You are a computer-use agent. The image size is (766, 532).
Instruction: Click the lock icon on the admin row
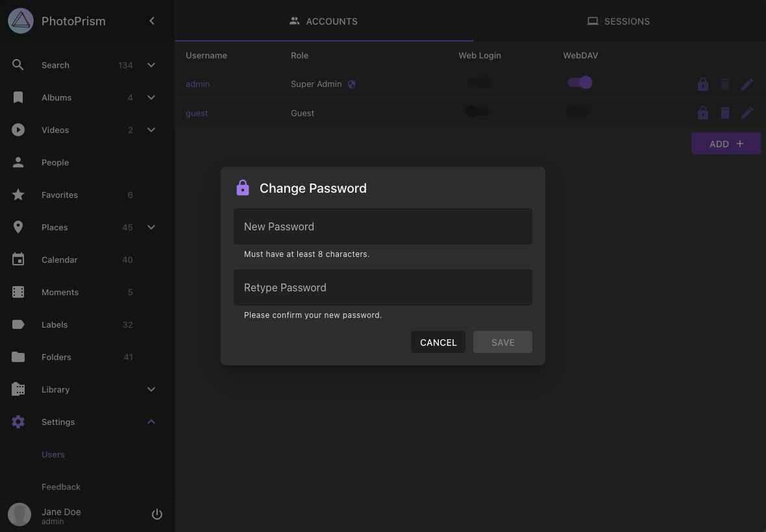pyautogui.click(x=702, y=84)
